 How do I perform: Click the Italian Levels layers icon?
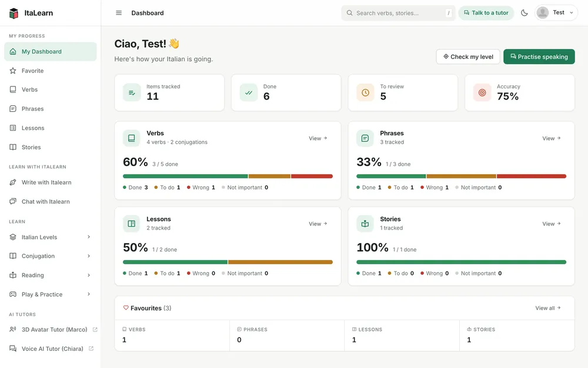pyautogui.click(x=13, y=237)
